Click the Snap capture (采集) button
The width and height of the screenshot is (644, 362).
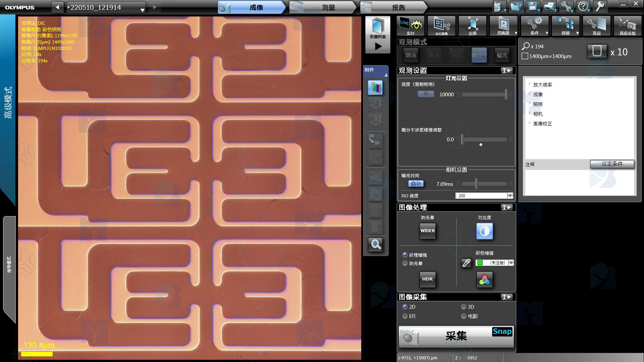(456, 336)
